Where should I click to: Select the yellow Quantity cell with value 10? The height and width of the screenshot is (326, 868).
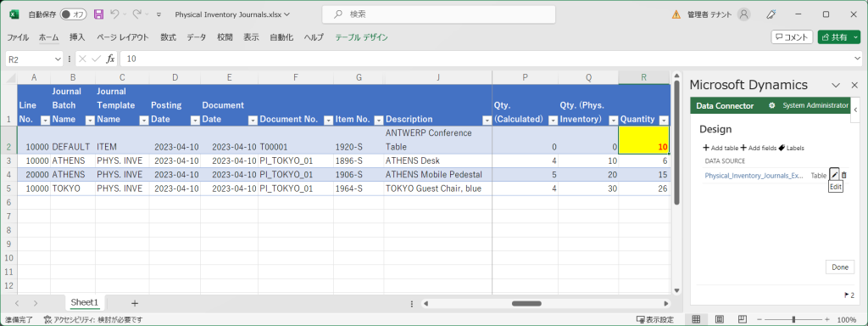(x=644, y=140)
